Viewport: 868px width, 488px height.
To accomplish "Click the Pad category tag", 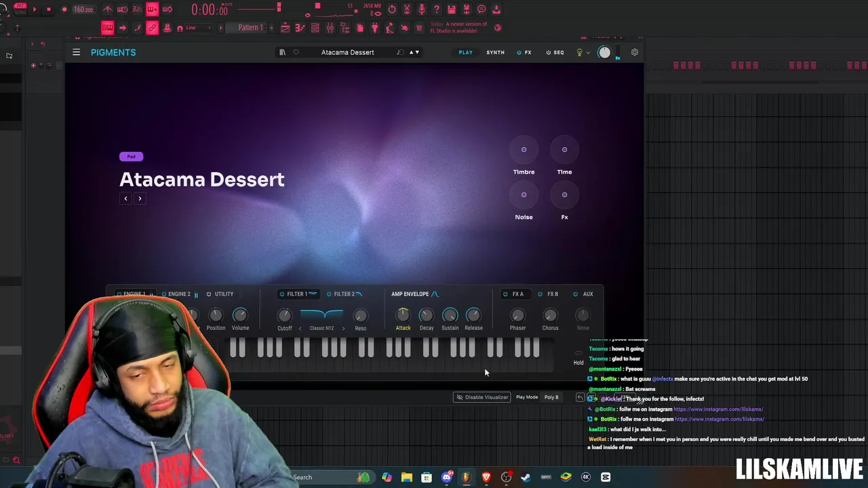I will pyautogui.click(x=131, y=157).
